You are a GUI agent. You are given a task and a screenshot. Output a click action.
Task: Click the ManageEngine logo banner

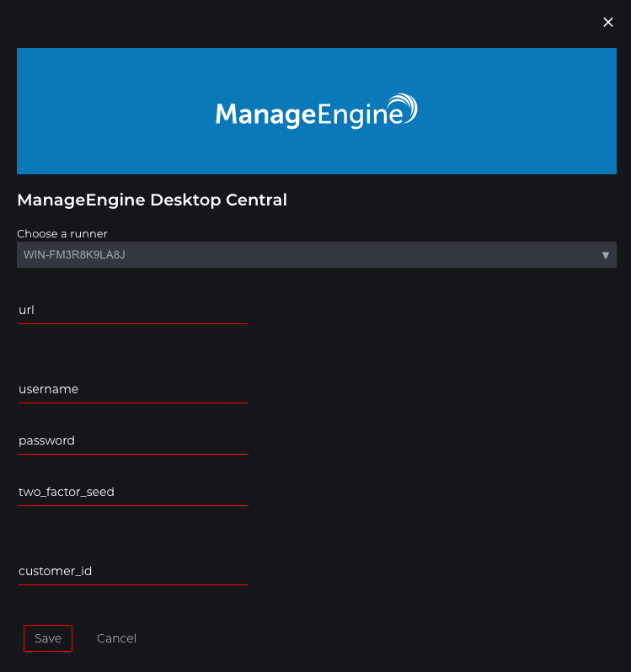coord(317,111)
